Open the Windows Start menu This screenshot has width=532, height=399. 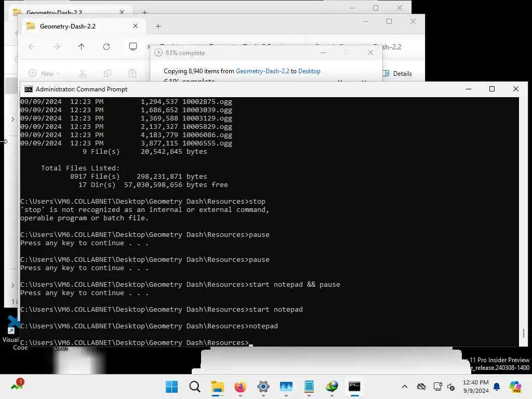click(x=171, y=387)
